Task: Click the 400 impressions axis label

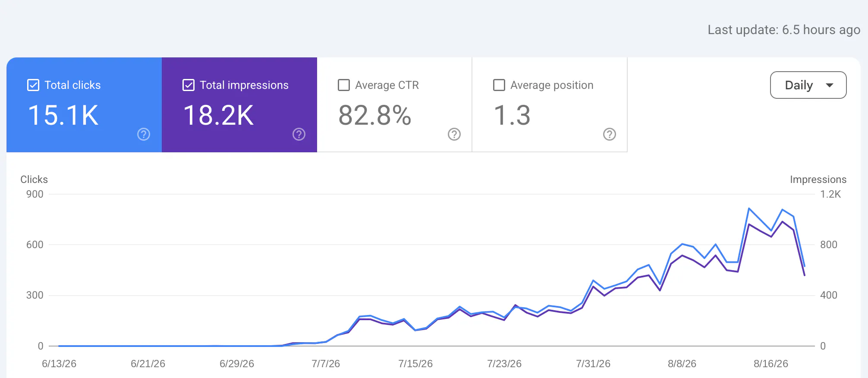Action: click(829, 295)
